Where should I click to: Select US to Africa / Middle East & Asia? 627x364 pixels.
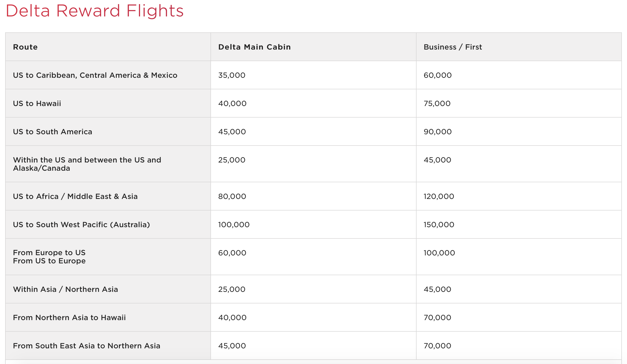75,196
